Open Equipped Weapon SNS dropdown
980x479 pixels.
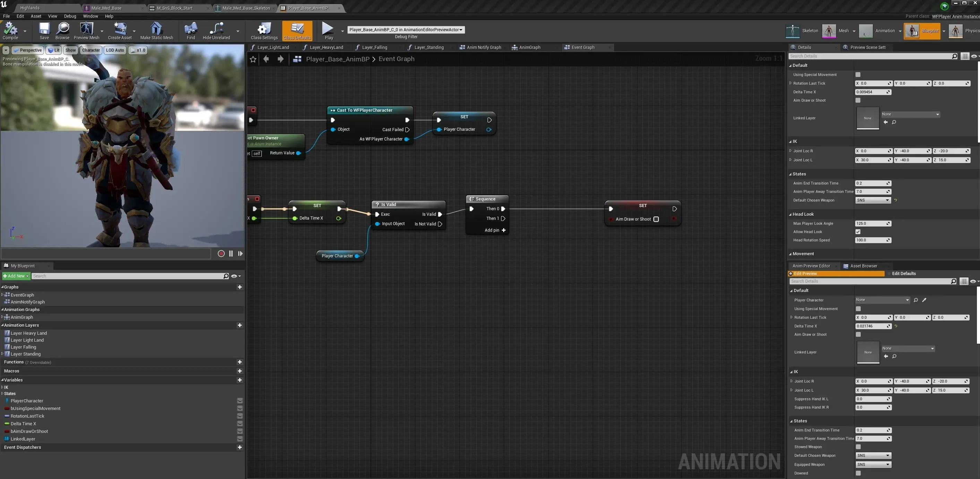[873, 464]
